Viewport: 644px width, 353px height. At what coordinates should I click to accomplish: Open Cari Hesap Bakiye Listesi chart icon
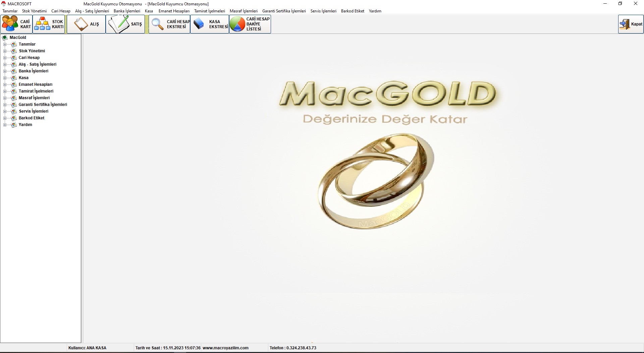pos(237,24)
